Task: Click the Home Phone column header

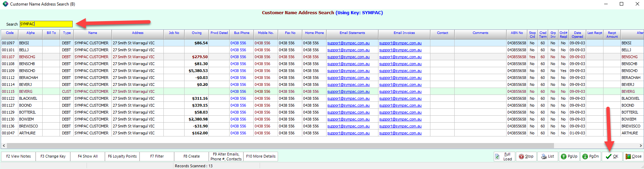Action: [314, 34]
